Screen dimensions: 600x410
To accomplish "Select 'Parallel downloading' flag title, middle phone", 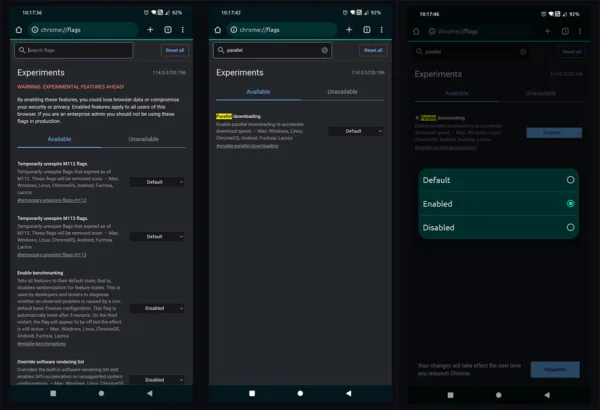I will coord(238,116).
